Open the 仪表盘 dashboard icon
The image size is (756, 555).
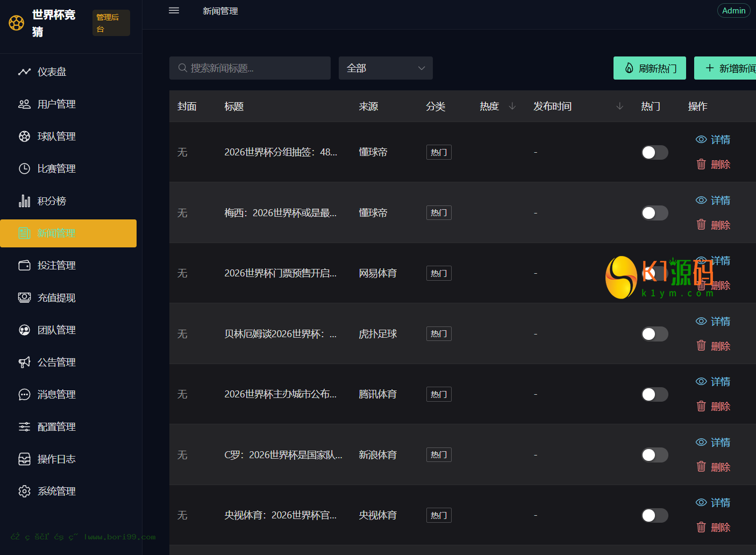tap(24, 72)
